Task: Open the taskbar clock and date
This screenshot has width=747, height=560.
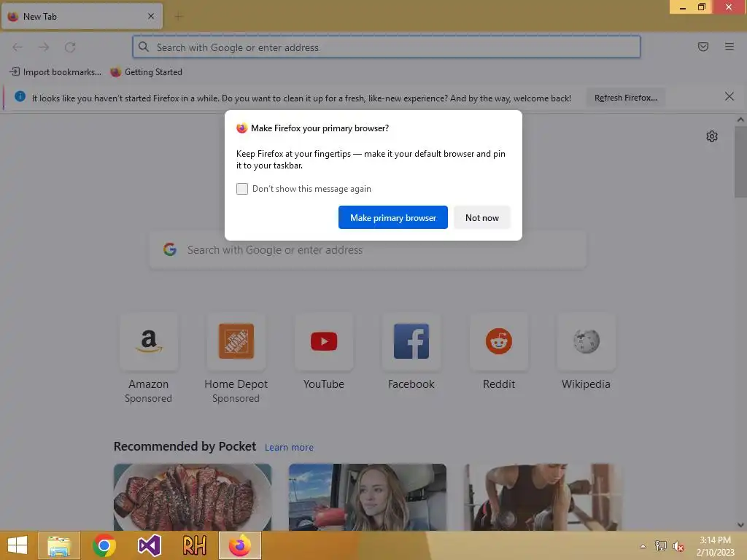Action: [x=715, y=545]
